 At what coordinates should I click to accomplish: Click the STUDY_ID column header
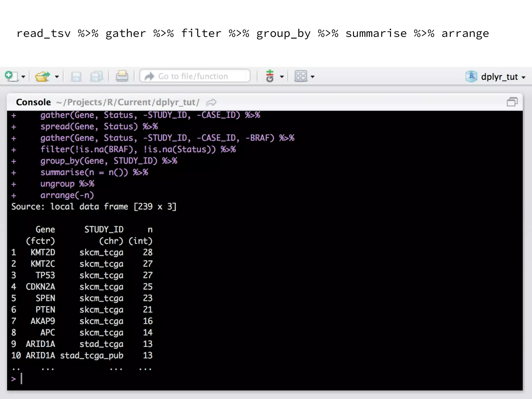tap(104, 230)
